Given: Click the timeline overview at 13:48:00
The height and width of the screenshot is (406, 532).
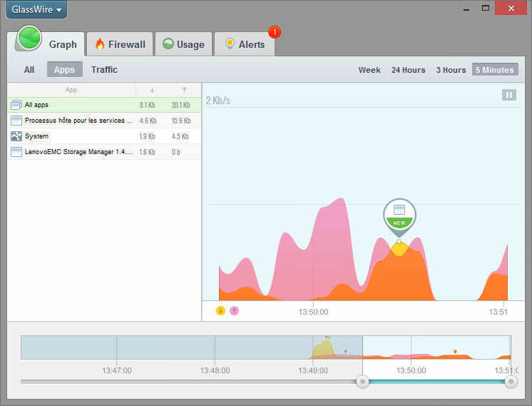Looking at the screenshot, I should 215,347.
